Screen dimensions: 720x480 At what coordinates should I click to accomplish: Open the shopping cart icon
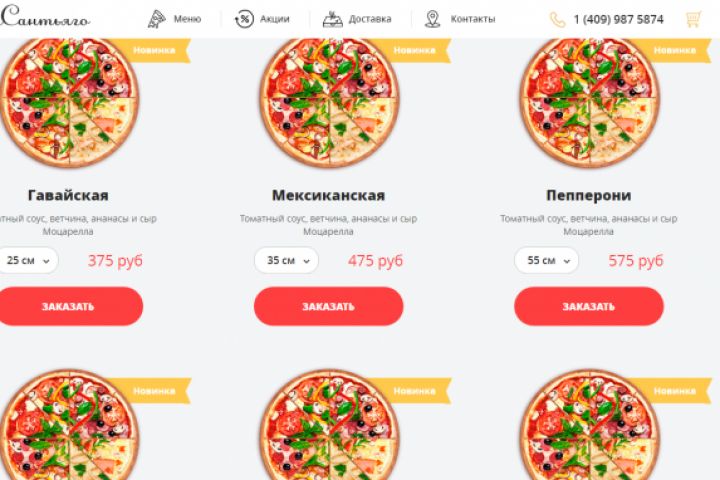click(x=693, y=19)
